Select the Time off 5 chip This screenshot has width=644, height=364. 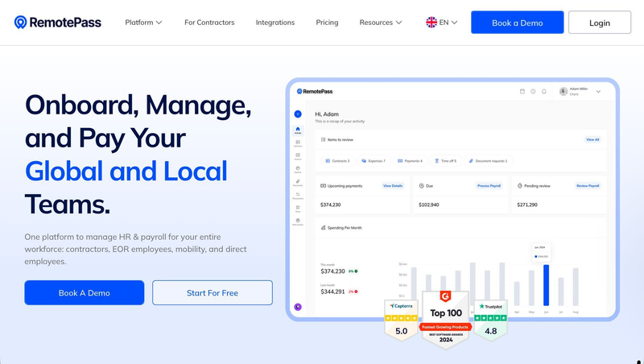click(x=446, y=160)
